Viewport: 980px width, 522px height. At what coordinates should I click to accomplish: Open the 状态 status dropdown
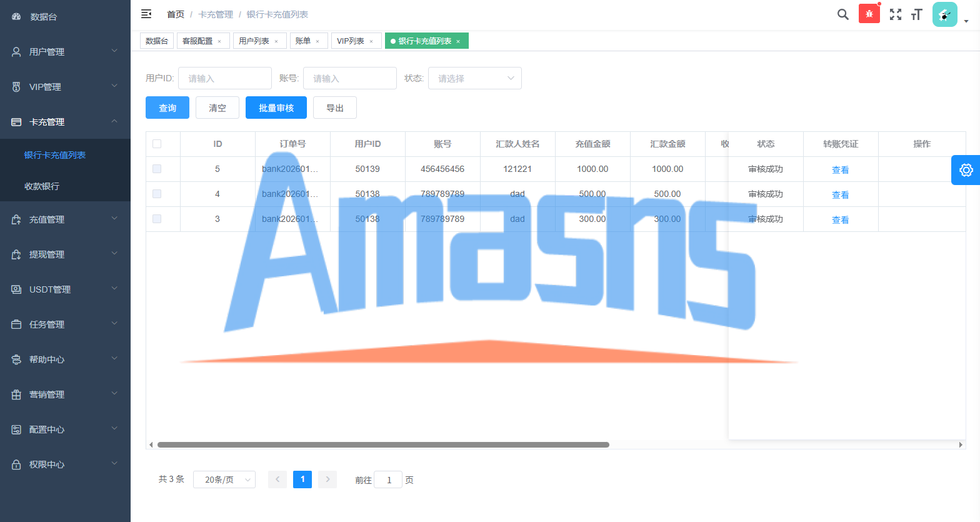475,78
